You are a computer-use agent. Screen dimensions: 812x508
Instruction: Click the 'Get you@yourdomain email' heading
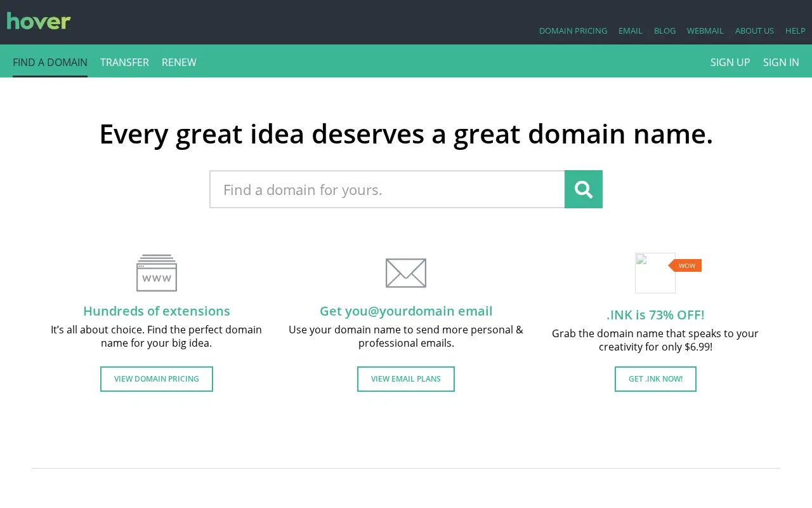[406, 311]
